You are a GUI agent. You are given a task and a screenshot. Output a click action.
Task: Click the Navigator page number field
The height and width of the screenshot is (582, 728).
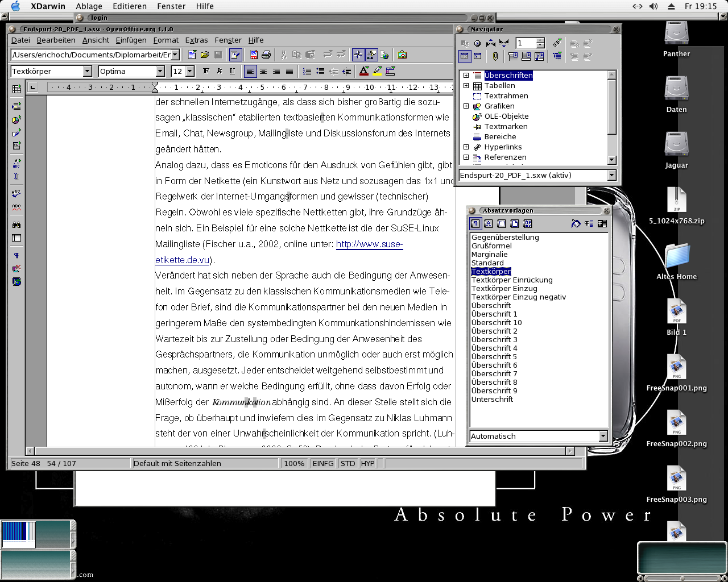[526, 43]
